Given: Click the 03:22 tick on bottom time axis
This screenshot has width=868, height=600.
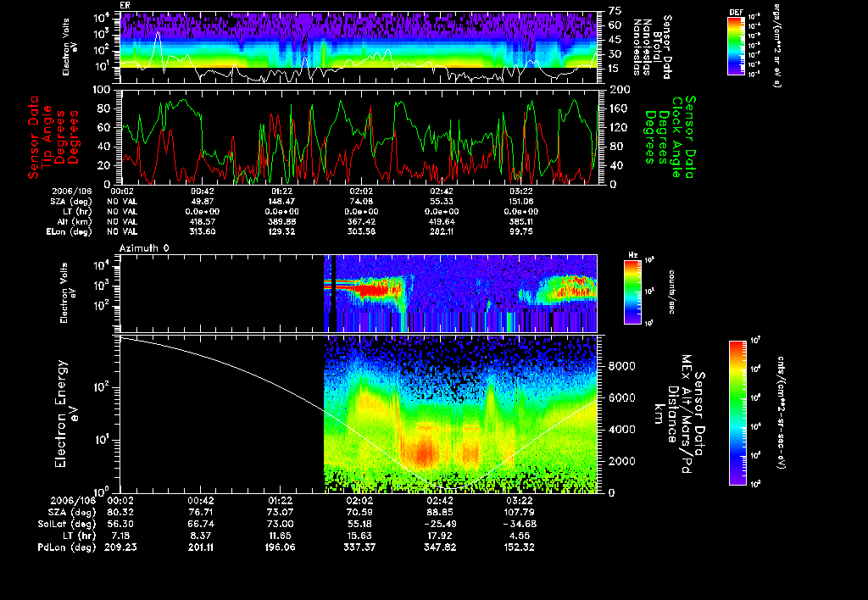Looking at the screenshot, I should [x=520, y=501].
